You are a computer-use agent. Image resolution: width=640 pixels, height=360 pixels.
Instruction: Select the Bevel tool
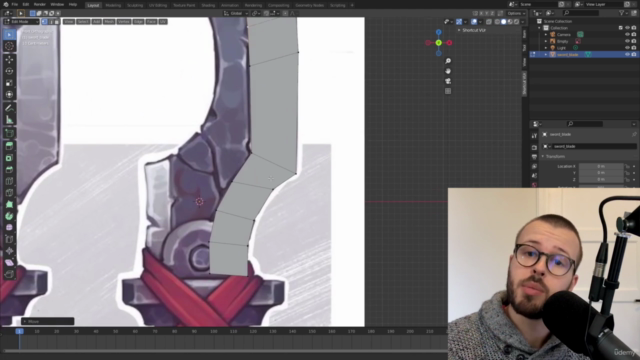coord(9,169)
